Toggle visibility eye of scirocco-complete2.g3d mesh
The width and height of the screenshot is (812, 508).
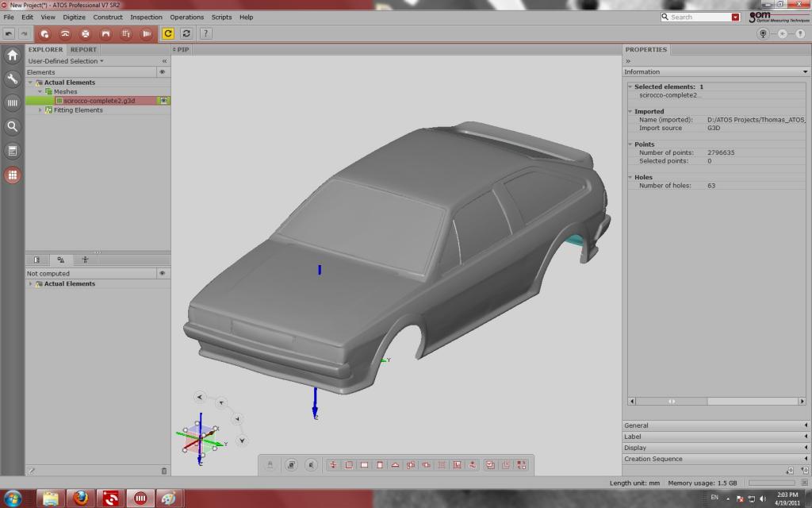click(164, 101)
